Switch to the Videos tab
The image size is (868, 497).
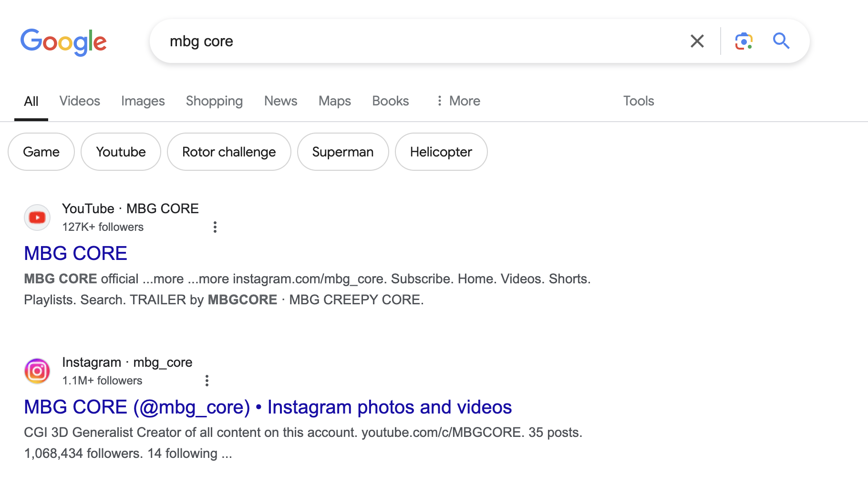click(x=80, y=101)
